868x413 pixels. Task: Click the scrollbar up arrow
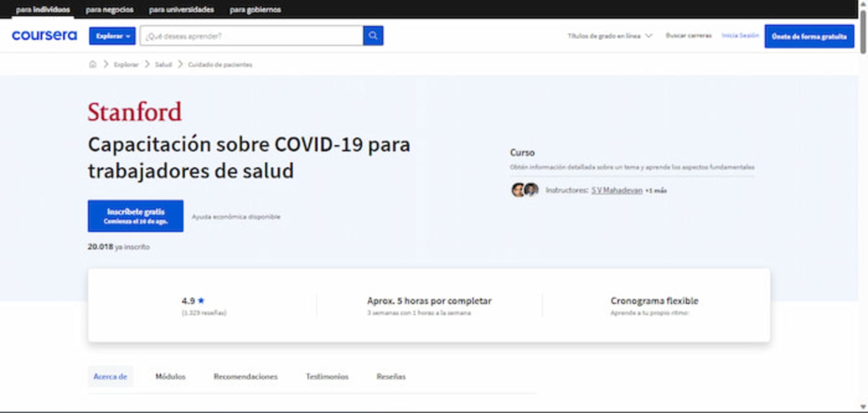(863, 4)
